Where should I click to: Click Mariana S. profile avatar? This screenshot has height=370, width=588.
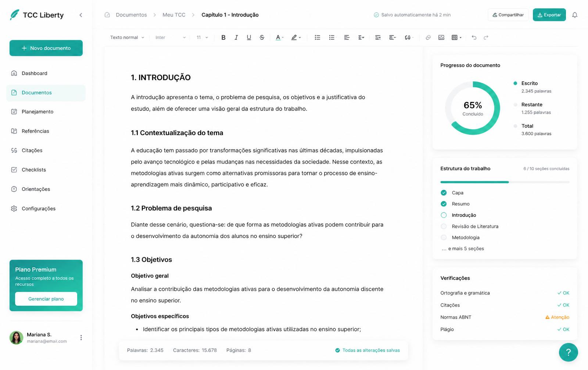click(x=16, y=338)
